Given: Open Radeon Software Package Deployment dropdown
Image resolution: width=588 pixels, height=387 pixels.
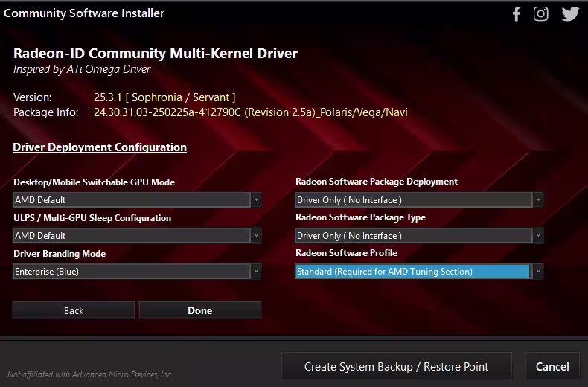Looking at the screenshot, I should [419, 200].
